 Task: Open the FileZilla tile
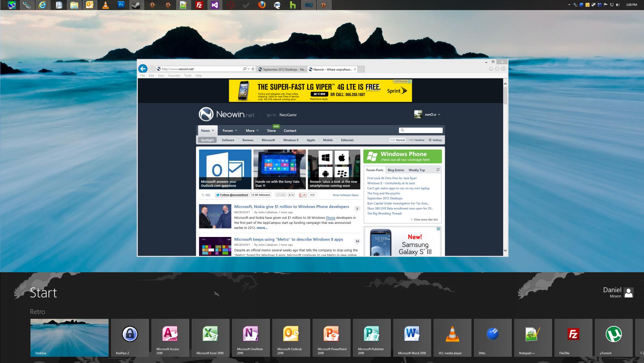tap(573, 338)
